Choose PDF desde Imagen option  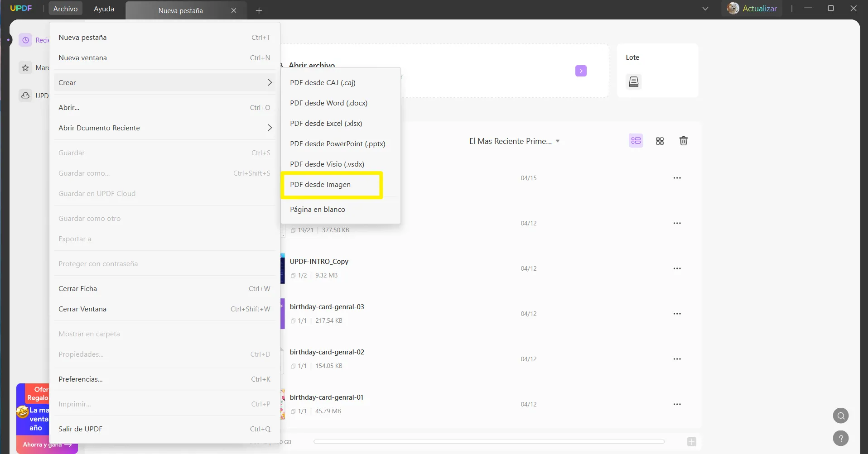(332, 185)
